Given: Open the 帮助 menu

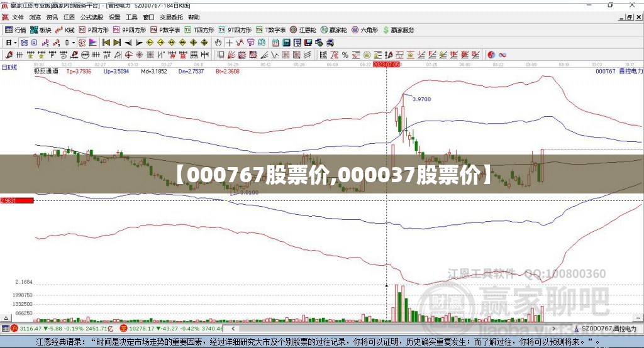Looking at the screenshot, I should [194, 17].
